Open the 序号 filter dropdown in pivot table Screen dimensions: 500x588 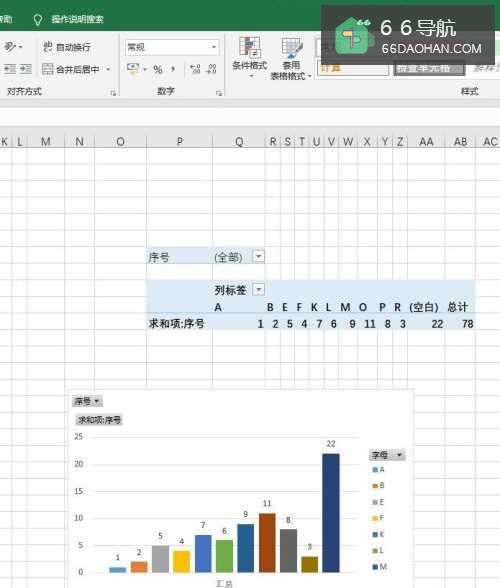(258, 256)
